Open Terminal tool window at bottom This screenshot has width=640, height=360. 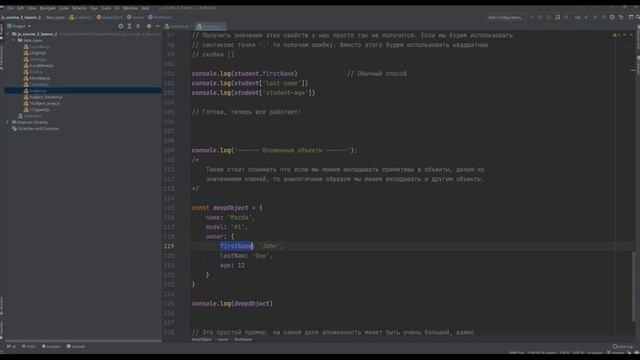pyautogui.click(x=76, y=347)
